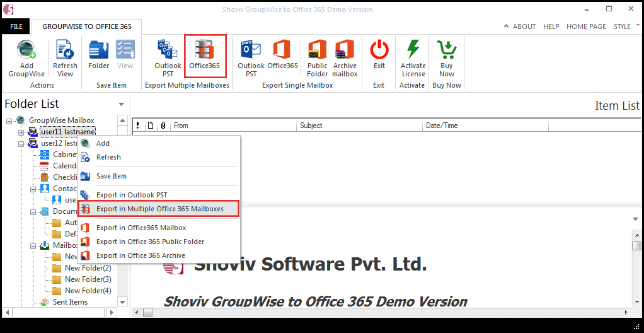644x333 pixels.
Task: Click the HOME PAGE link
Action: coord(586,26)
